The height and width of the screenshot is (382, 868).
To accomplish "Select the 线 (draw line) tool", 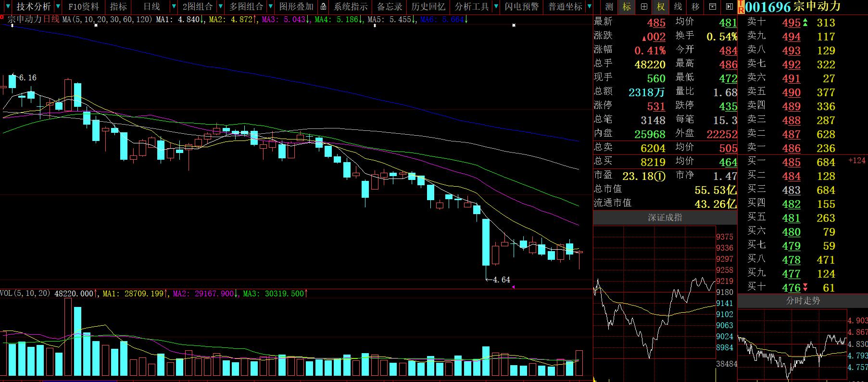I will 678,7.
